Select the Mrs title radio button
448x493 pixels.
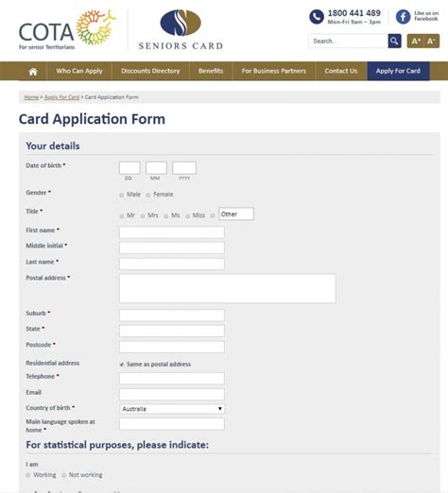click(143, 216)
